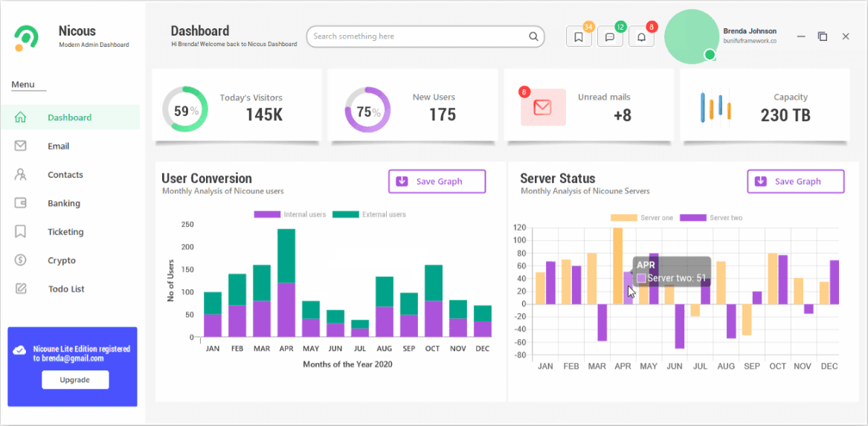Toggle the Server one legend swatch

[624, 218]
